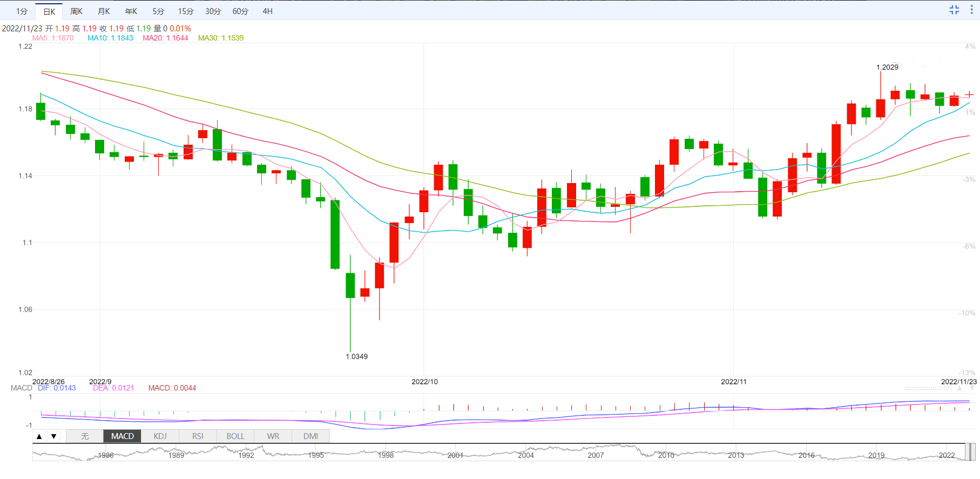Switch to the 4H timeframe tab
The width and height of the screenshot is (980, 479).
[268, 11]
